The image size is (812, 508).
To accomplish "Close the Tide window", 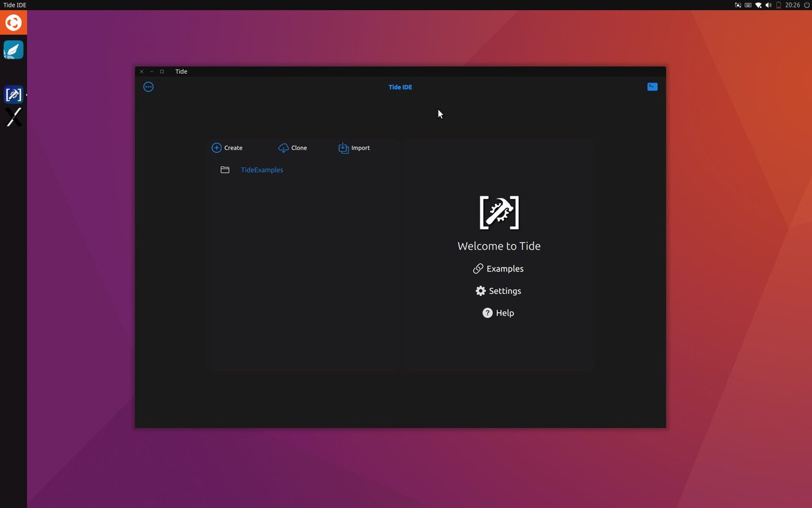I will tap(141, 71).
